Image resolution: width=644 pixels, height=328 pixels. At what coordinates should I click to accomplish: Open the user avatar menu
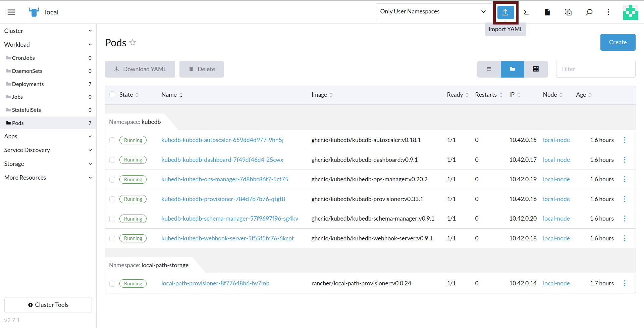click(x=630, y=12)
